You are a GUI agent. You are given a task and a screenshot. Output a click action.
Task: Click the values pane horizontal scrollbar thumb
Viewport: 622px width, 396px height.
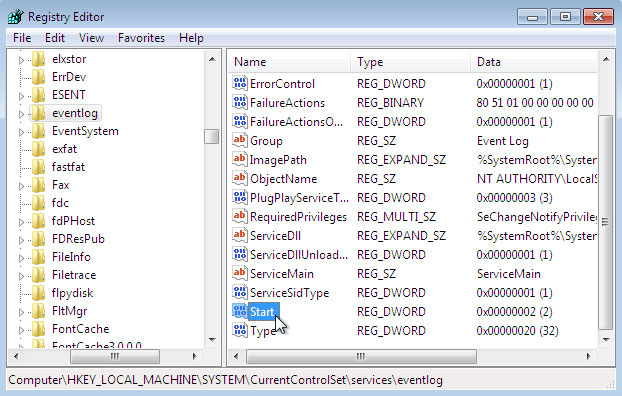[361, 356]
